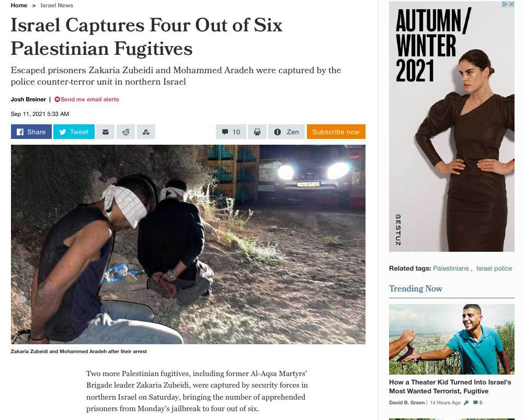Click the Subscribe now button
Viewport: 525px width, 420px height.
pyautogui.click(x=336, y=132)
